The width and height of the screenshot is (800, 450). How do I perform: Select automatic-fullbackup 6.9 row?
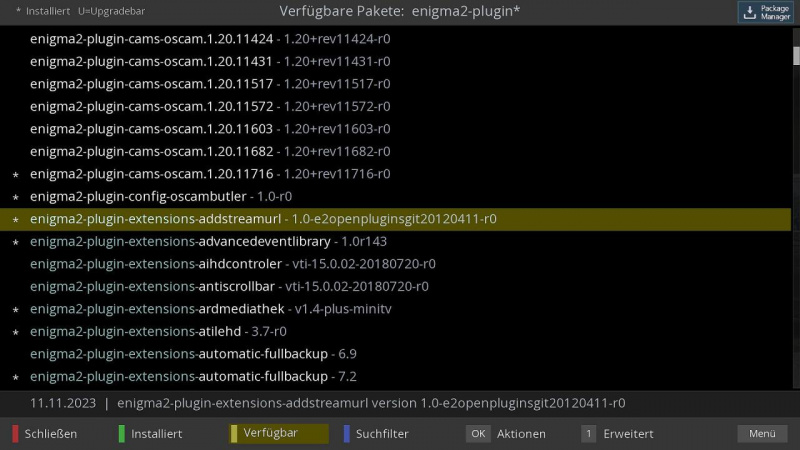click(395, 354)
